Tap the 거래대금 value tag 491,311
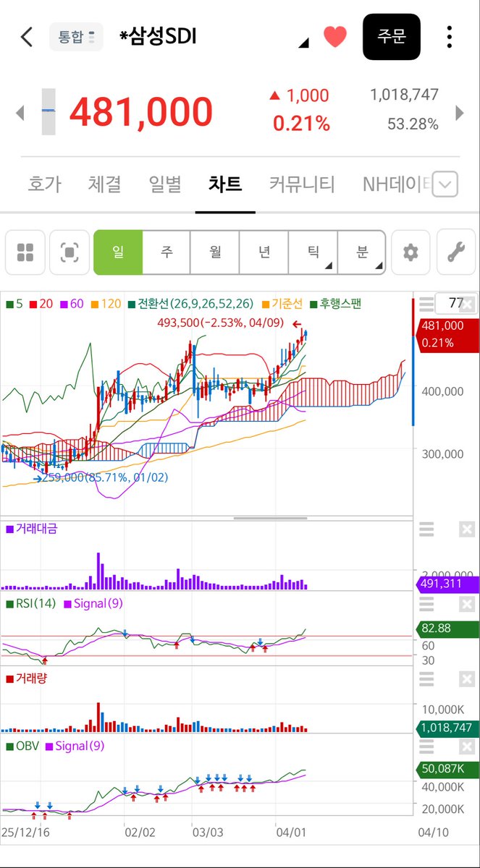Image resolution: width=480 pixels, height=868 pixels. [x=446, y=584]
